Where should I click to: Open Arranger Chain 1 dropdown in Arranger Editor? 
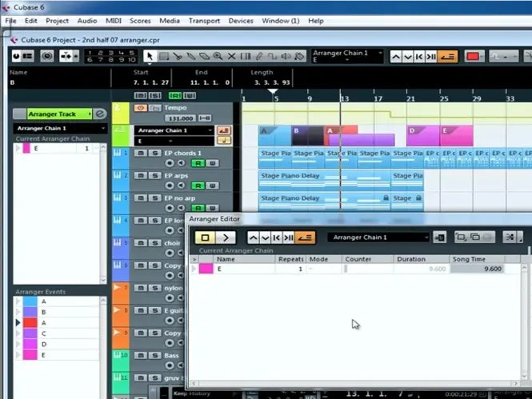pos(379,237)
